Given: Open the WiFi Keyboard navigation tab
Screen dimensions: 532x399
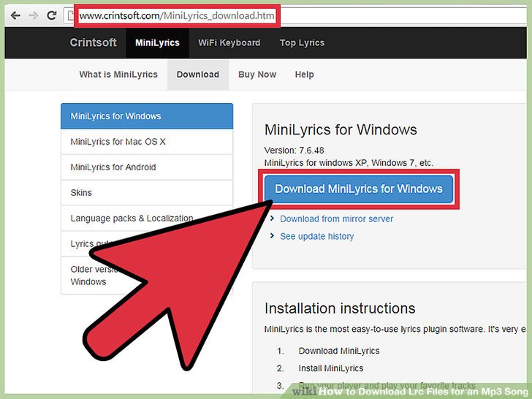Looking at the screenshot, I should pos(229,42).
